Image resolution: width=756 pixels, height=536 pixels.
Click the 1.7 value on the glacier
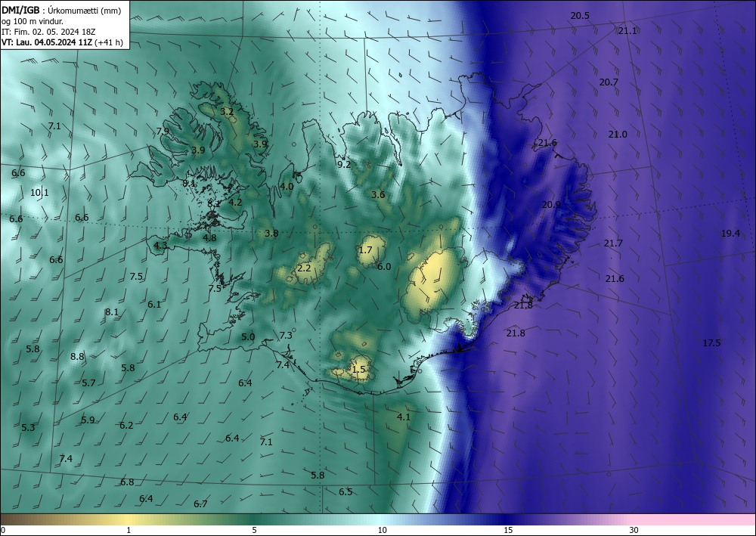(x=365, y=249)
